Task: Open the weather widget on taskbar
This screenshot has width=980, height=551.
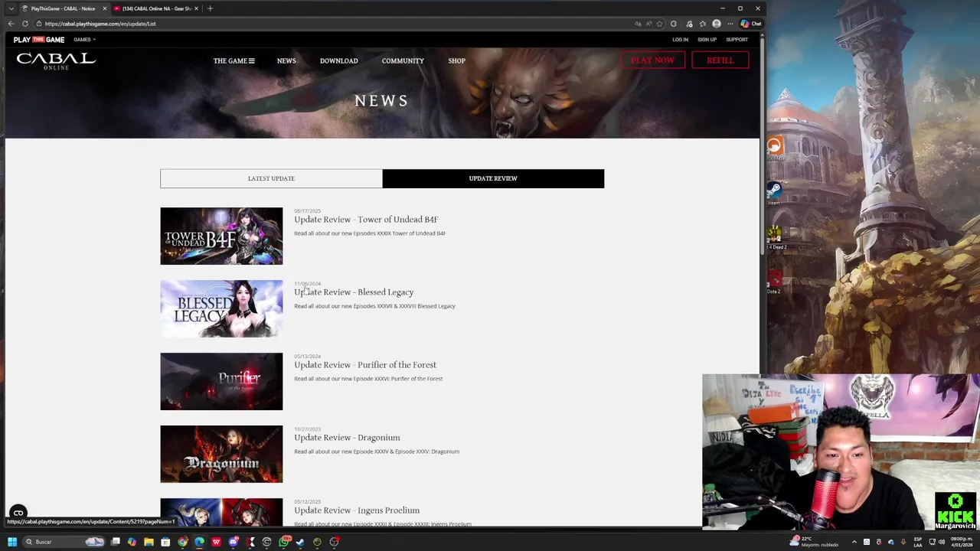Action: [813, 541]
